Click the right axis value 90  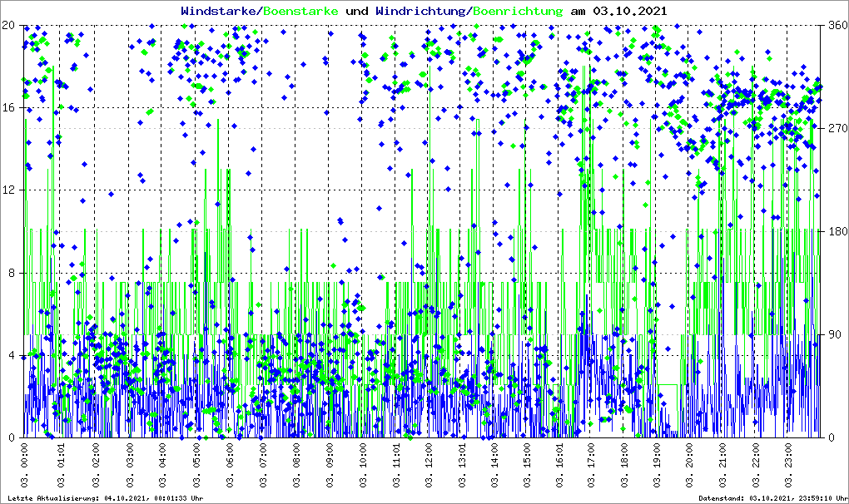(x=835, y=334)
